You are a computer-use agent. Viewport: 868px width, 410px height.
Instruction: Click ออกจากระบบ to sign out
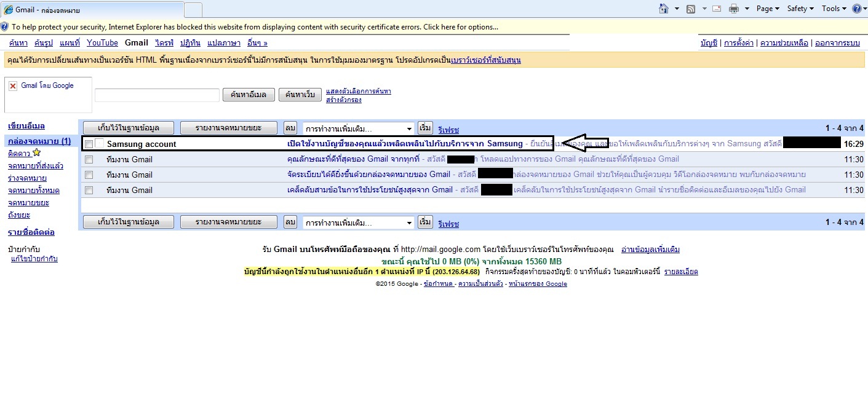[x=837, y=43]
